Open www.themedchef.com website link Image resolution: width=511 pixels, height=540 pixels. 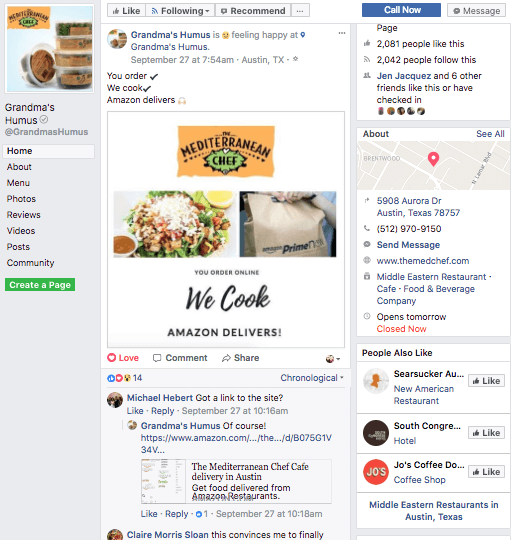click(x=423, y=261)
